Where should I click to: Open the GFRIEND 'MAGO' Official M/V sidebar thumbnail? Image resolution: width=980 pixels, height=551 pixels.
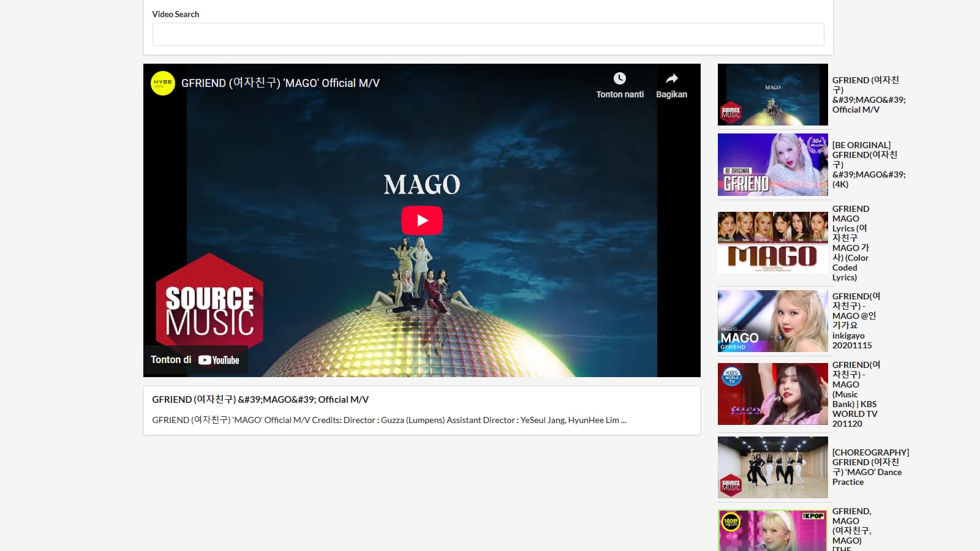tap(772, 94)
